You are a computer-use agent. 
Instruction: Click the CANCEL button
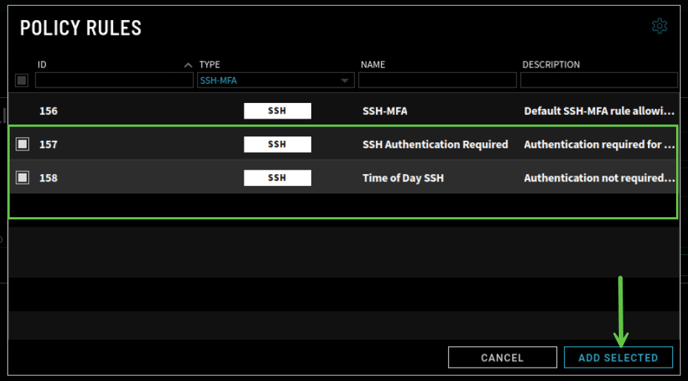tap(502, 357)
